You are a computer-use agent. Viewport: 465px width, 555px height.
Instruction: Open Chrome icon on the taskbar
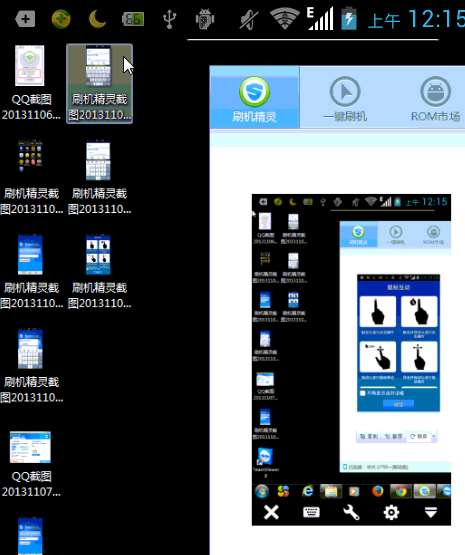coord(400,491)
